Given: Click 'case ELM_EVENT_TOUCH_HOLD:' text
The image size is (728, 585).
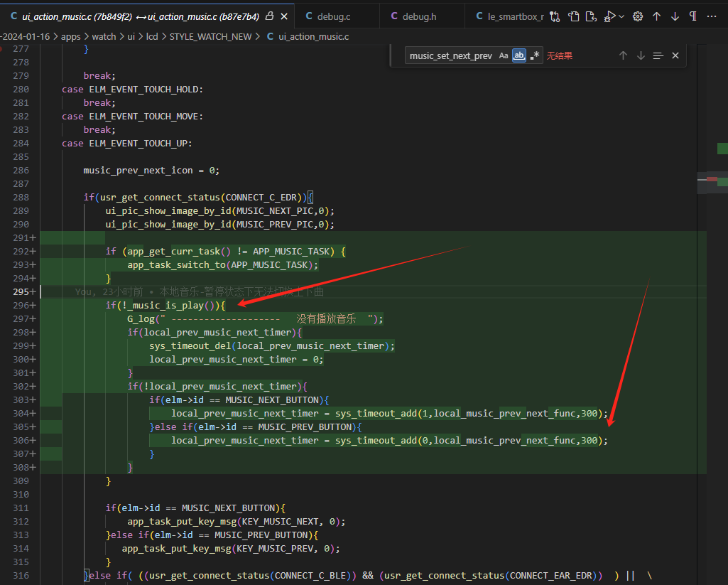Looking at the screenshot, I should [x=132, y=90].
